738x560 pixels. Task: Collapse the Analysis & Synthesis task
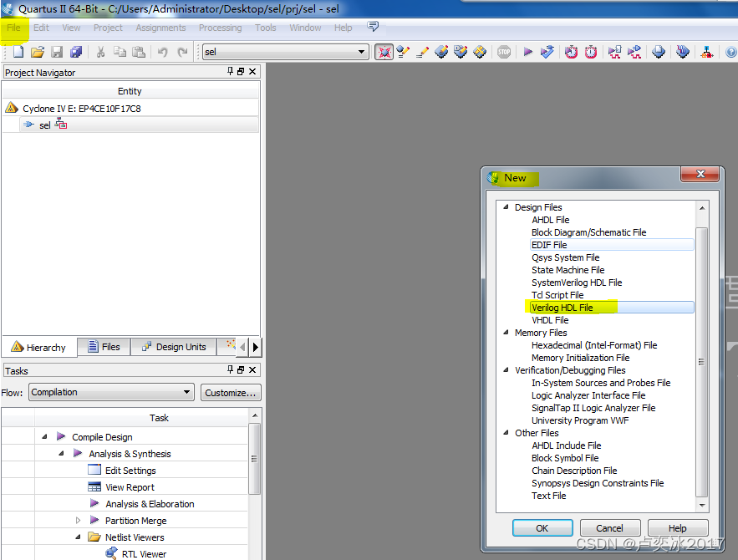pyautogui.click(x=61, y=454)
